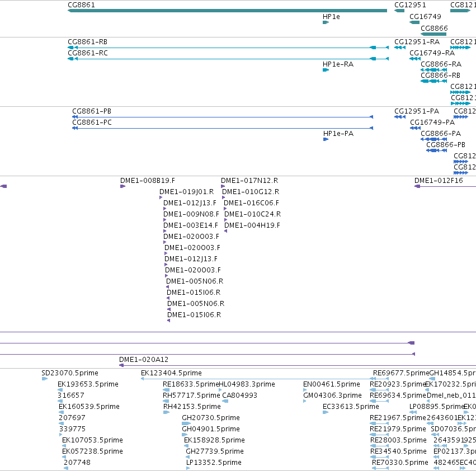476x471 pixels.
Task: Click the CG12951 gene label
Action: click(410, 5)
